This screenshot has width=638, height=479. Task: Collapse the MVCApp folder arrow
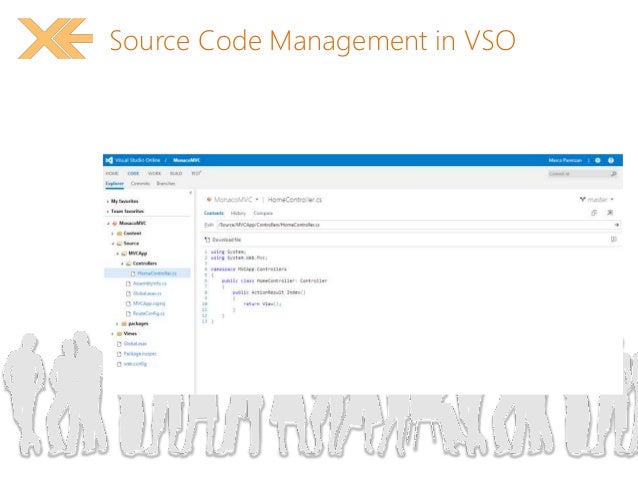coord(118,254)
